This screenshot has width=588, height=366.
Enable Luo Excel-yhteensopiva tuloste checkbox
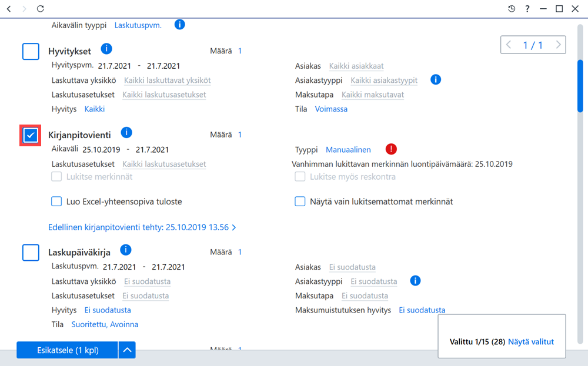coord(56,202)
